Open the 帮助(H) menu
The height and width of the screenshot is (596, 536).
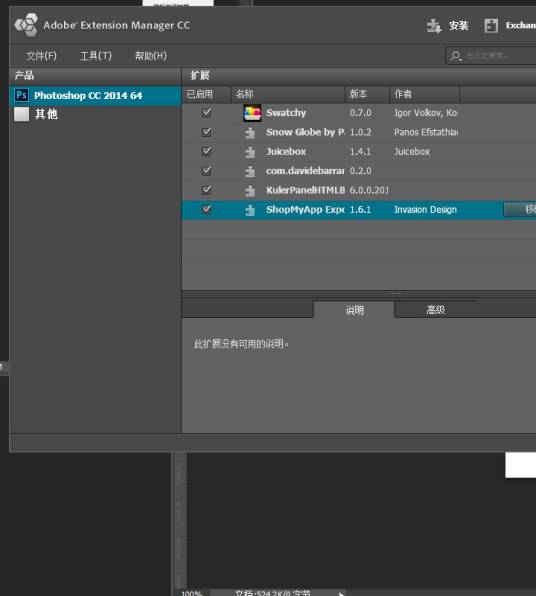[x=151, y=56]
